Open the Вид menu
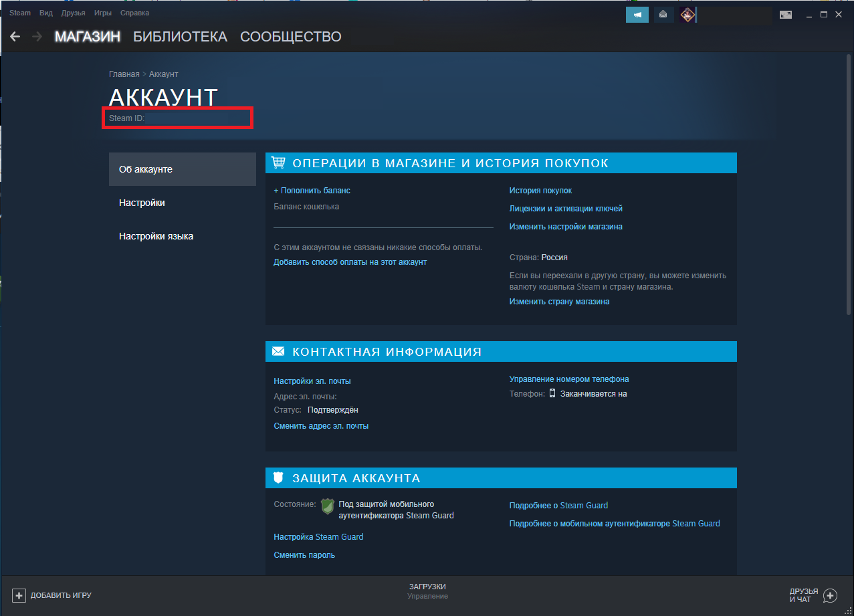854x616 pixels. point(46,13)
